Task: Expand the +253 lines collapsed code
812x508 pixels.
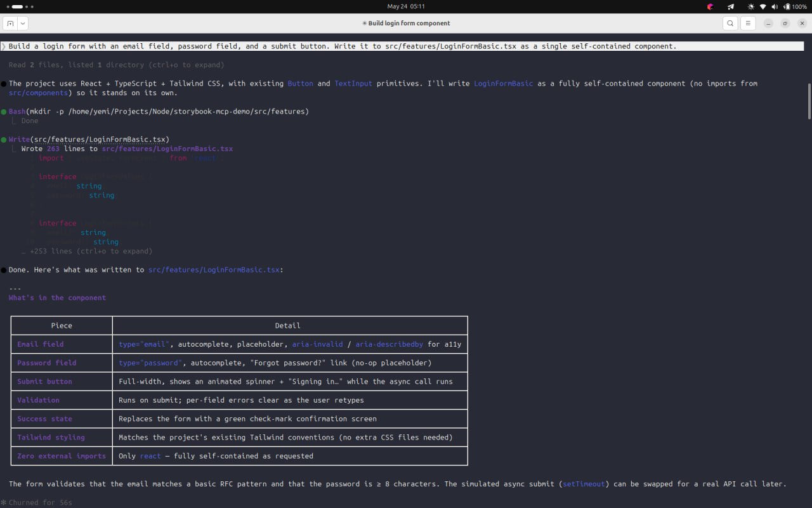Action: coord(87,251)
